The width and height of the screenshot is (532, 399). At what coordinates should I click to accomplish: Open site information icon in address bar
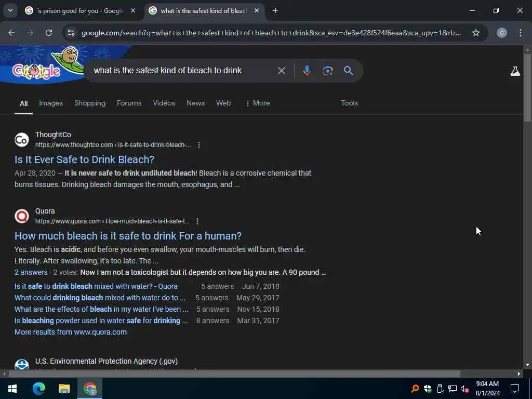coord(71,33)
